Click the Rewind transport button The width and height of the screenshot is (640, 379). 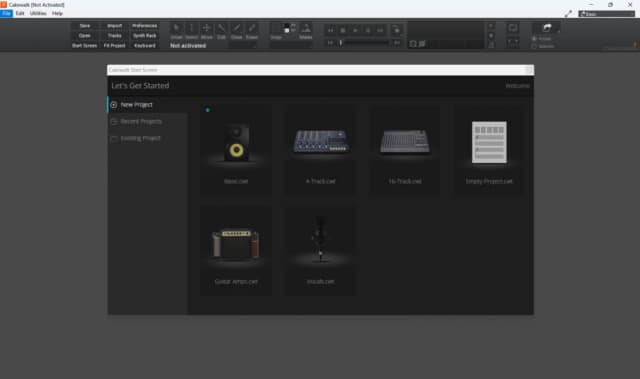[331, 30]
